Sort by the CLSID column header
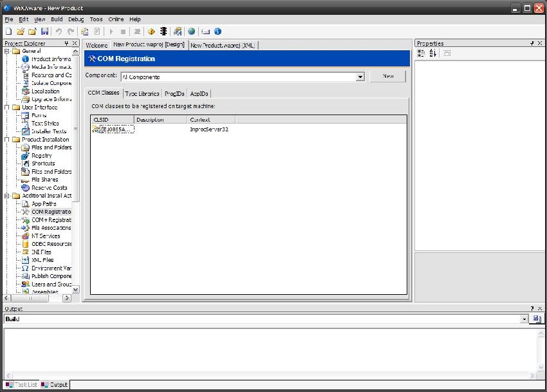Image resolution: width=547 pixels, height=392 pixels. click(113, 120)
